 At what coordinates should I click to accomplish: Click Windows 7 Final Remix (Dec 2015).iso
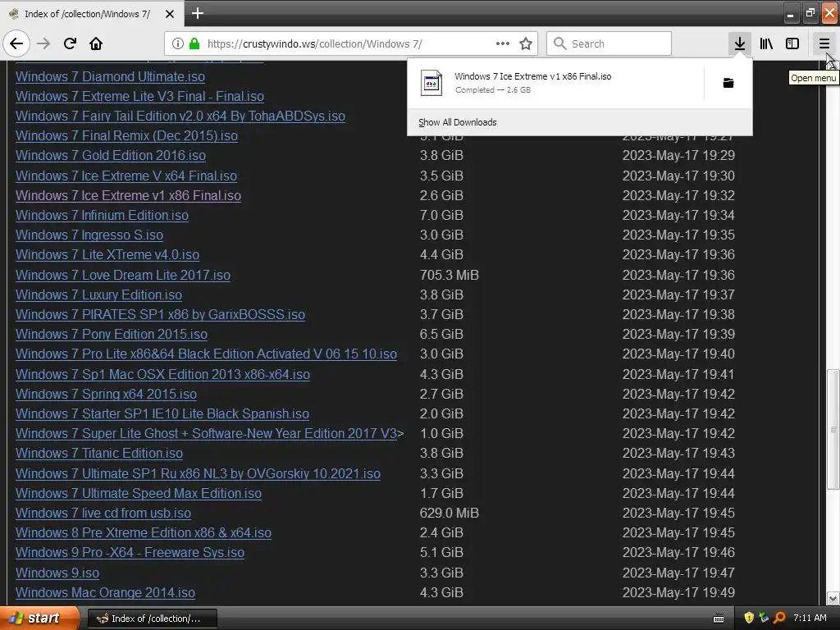click(126, 136)
